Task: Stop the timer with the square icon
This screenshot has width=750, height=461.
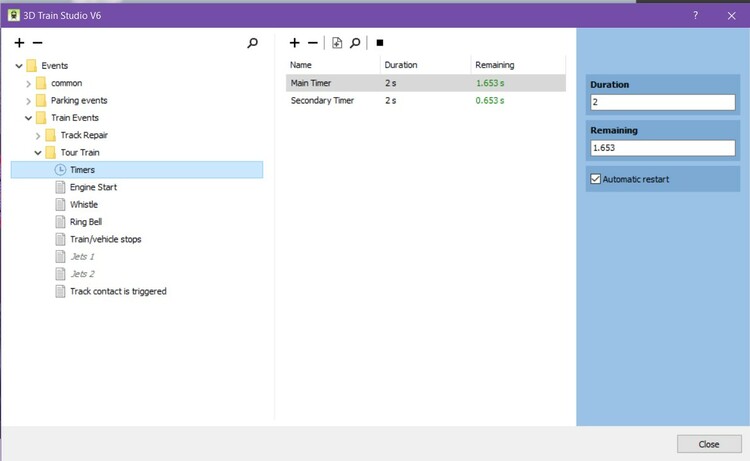Action: pyautogui.click(x=380, y=43)
